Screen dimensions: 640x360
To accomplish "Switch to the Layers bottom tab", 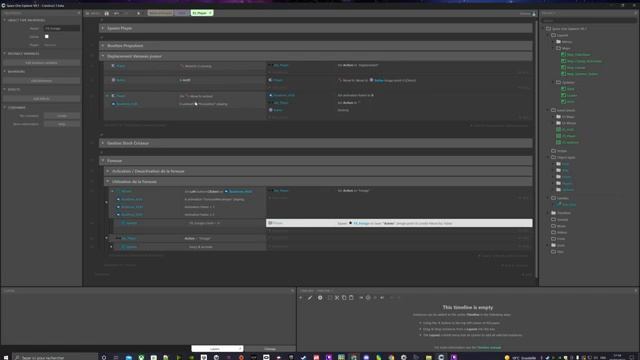I will tap(217, 349).
